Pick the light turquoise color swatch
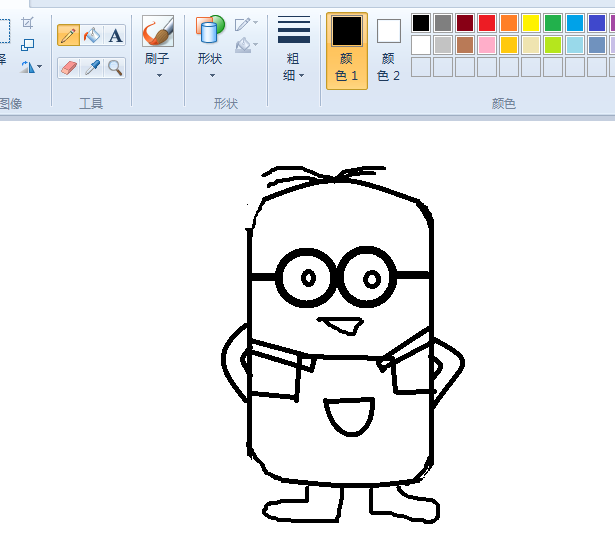Viewport: 615px width, 554px height. point(575,45)
